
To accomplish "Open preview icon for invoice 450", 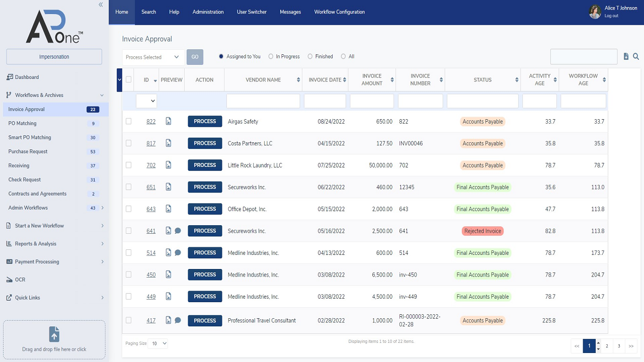I will click(169, 275).
